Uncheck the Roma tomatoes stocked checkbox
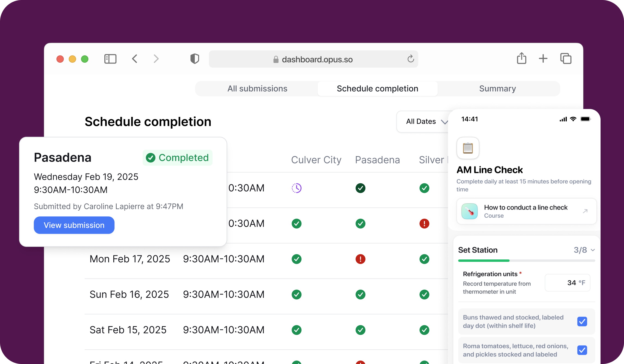Screen dimensions: 624x364 point(582,350)
